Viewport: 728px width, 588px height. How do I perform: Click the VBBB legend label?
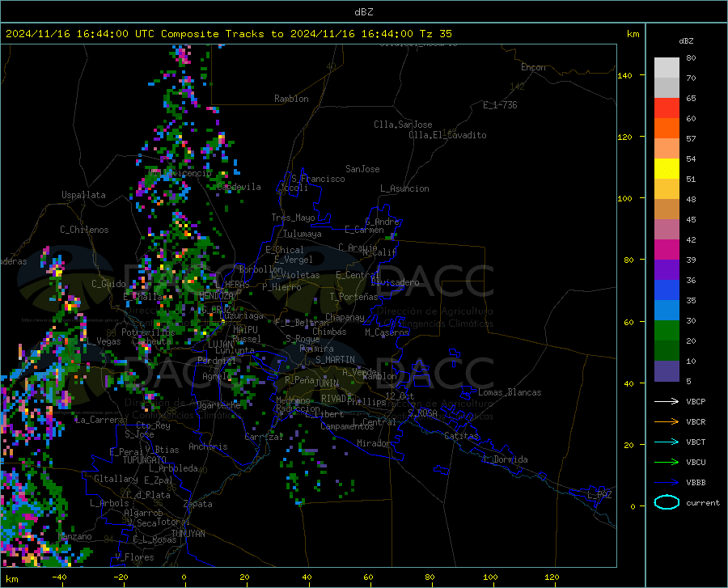696,482
